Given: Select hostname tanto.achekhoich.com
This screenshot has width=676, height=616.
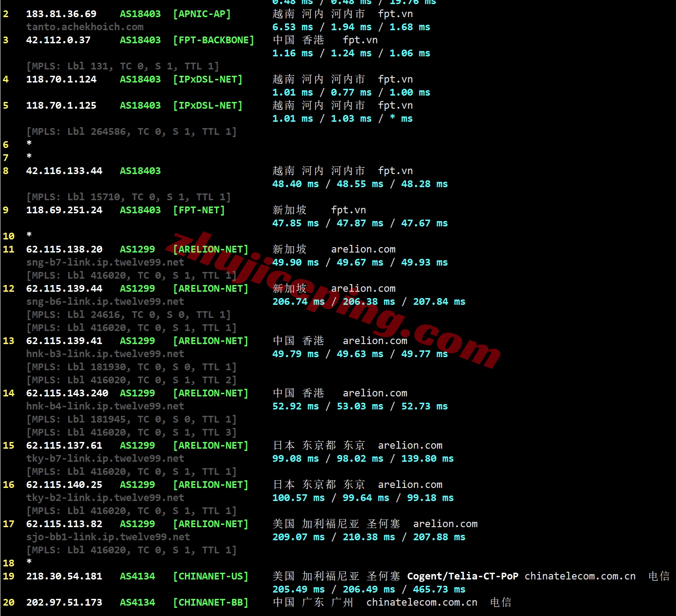Looking at the screenshot, I should [x=85, y=27].
